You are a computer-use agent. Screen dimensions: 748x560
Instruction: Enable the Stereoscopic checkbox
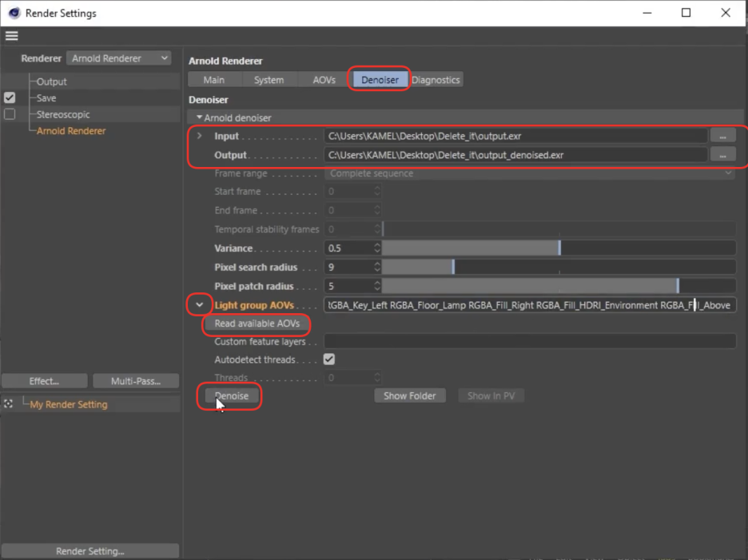point(10,114)
